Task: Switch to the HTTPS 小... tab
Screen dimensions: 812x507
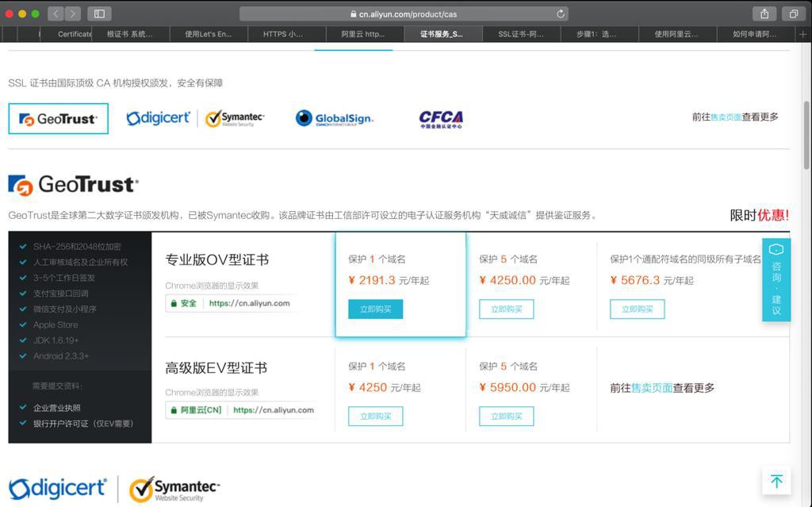Action: point(287,34)
